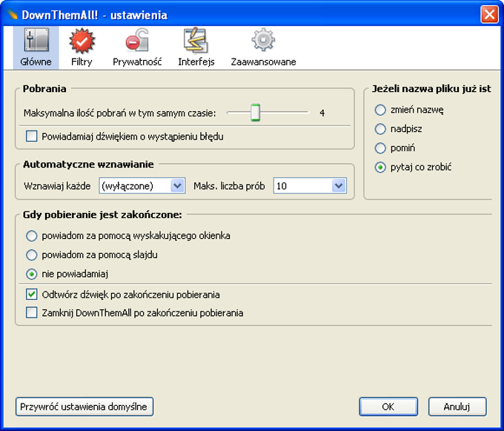
Task: Click the Wznawiaj każde label
Action: (57, 186)
